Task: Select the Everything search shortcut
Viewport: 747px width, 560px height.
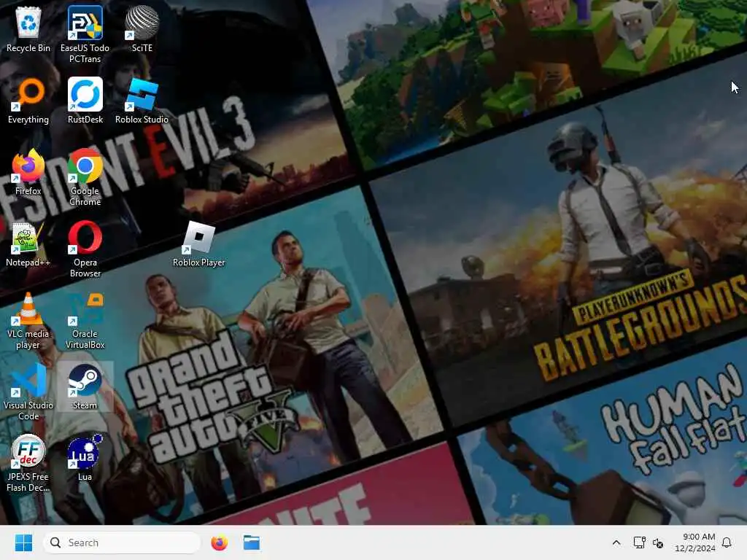Action: coord(28,101)
